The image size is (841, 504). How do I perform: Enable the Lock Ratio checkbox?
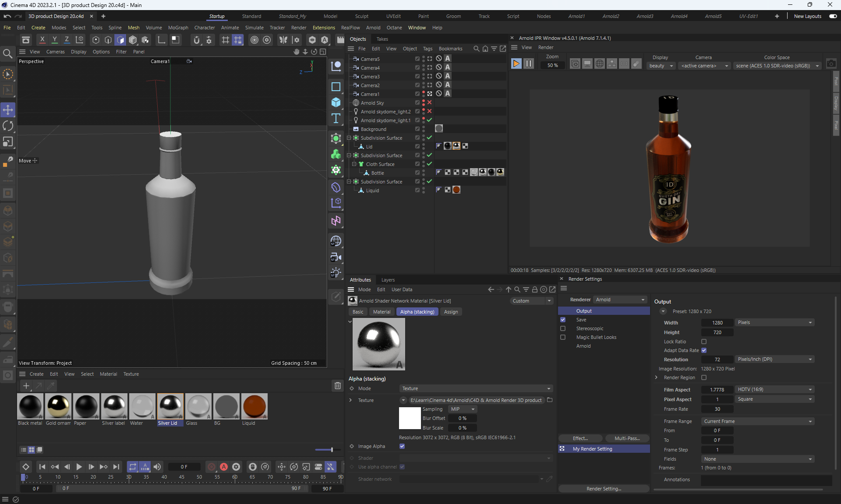coord(704,342)
